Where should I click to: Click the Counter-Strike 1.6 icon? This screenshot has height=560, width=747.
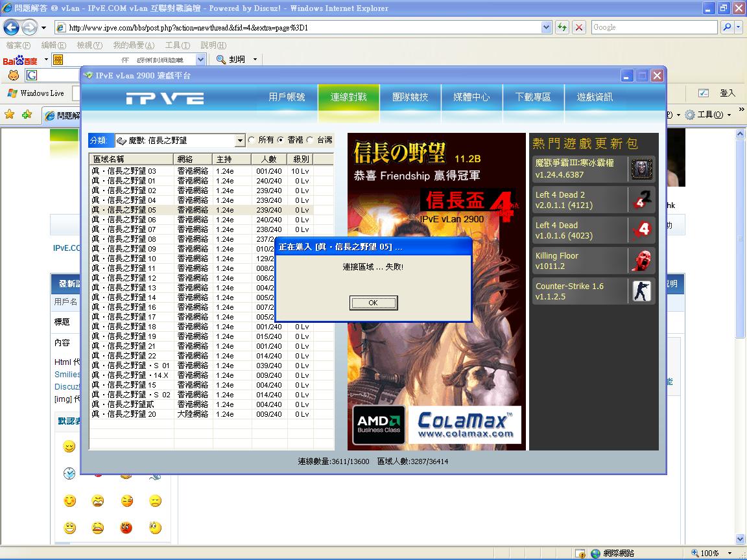point(641,291)
